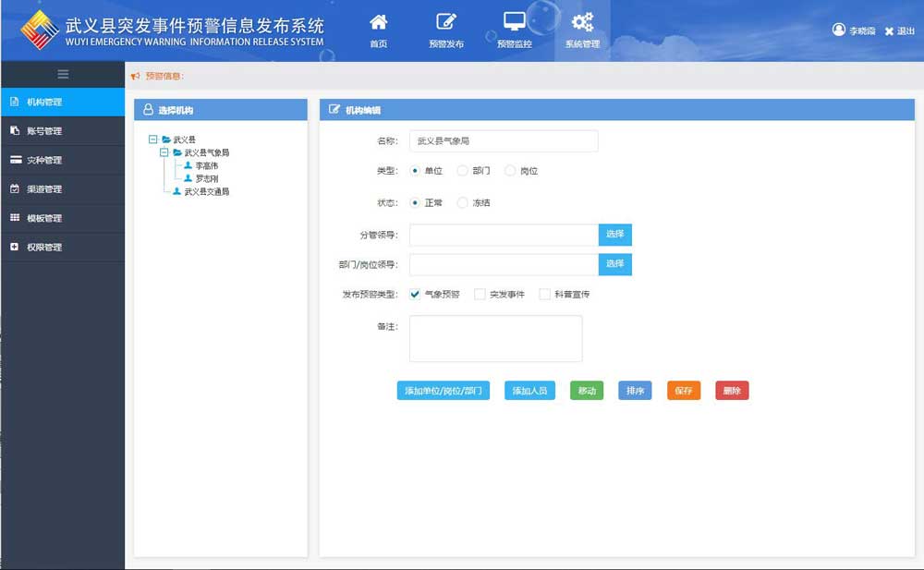Image resolution: width=924 pixels, height=570 pixels.
Task: Go to 模板管理 in the sidebar
Action: click(x=44, y=218)
